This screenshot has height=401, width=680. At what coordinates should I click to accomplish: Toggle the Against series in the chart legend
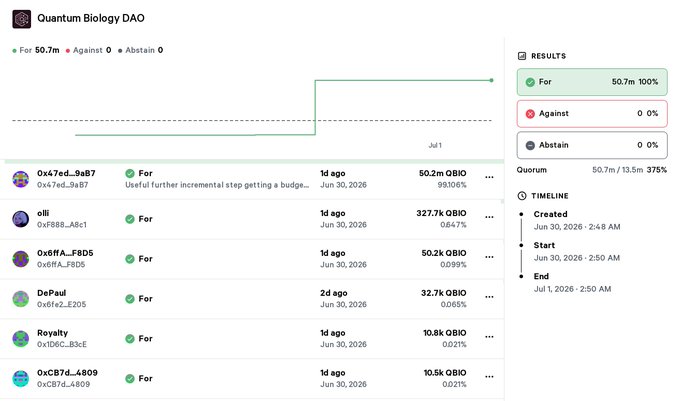tap(88, 50)
